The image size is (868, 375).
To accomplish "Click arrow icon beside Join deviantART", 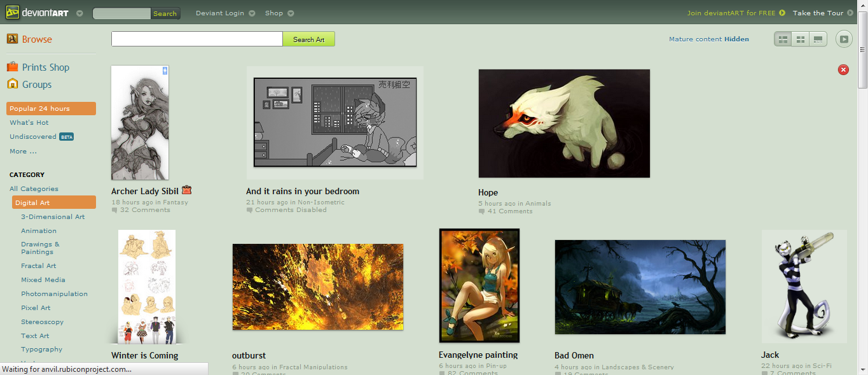I will coord(782,13).
